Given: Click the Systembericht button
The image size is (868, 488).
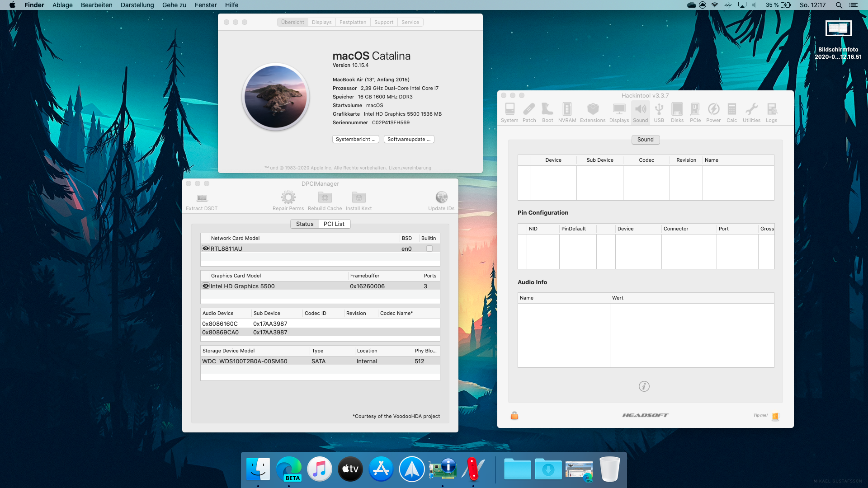Looking at the screenshot, I should (355, 139).
